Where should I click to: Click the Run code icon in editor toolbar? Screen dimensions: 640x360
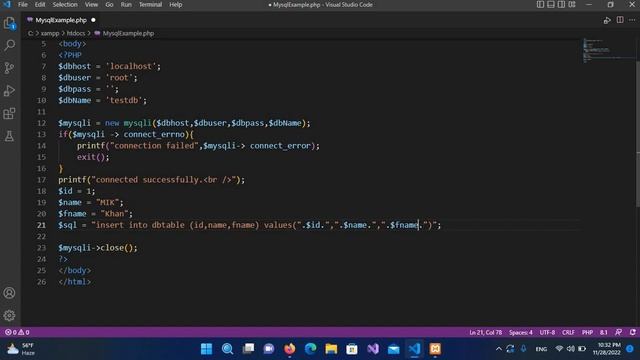coord(607,20)
